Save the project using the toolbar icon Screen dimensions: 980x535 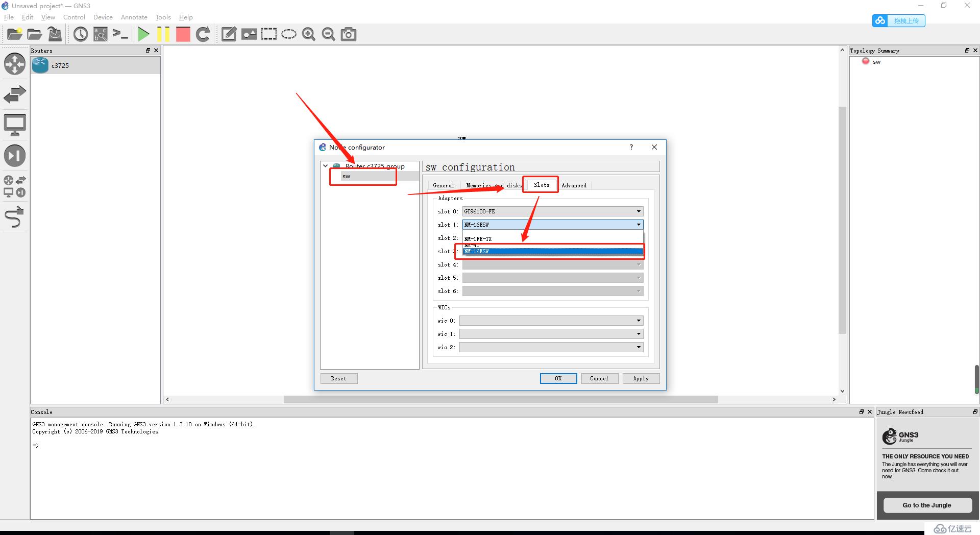[x=55, y=34]
